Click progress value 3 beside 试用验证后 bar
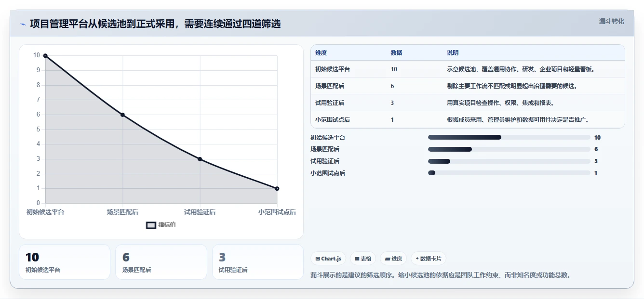The image size is (644, 299). 596,161
